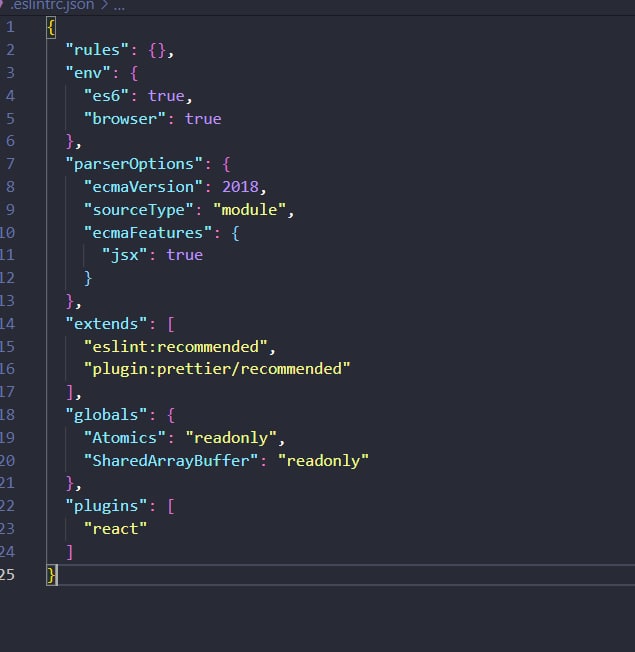Click line number 1 in the gutter
Image resolution: width=635 pixels, height=652 pixels.
[10, 27]
